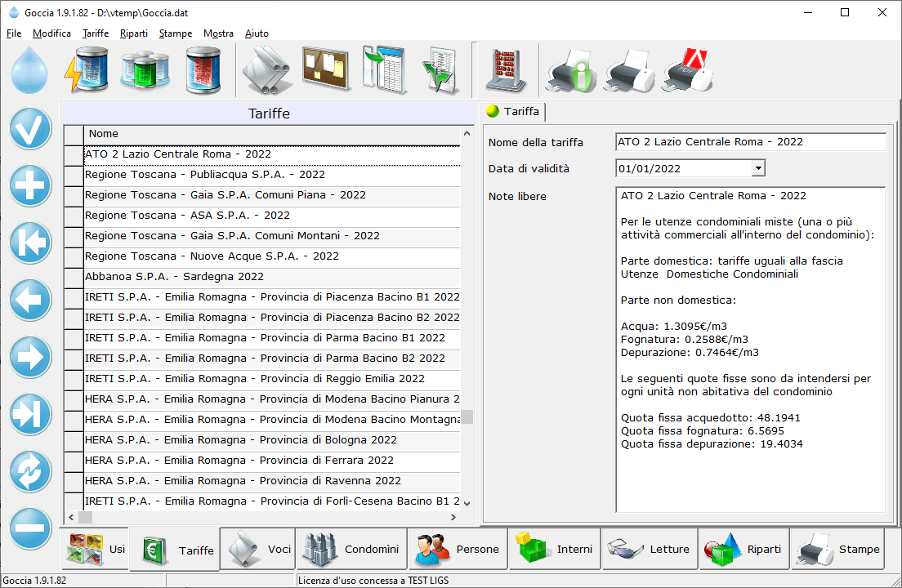Click the PDF printer toolbar icon

click(688, 70)
